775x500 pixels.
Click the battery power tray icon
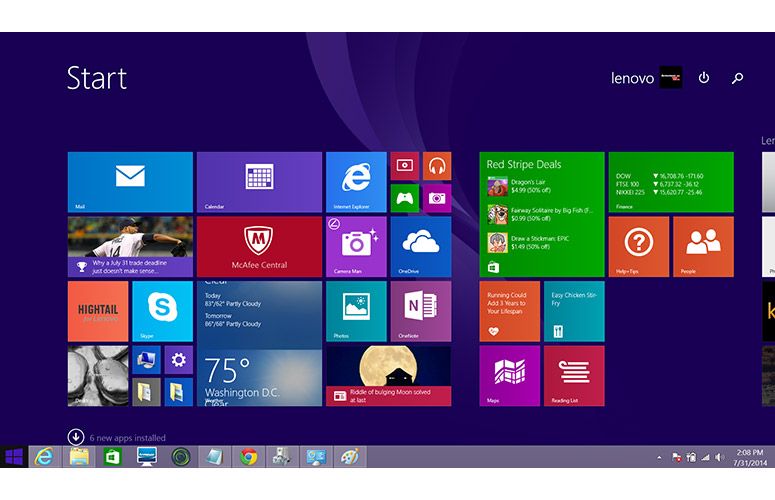[x=691, y=458]
